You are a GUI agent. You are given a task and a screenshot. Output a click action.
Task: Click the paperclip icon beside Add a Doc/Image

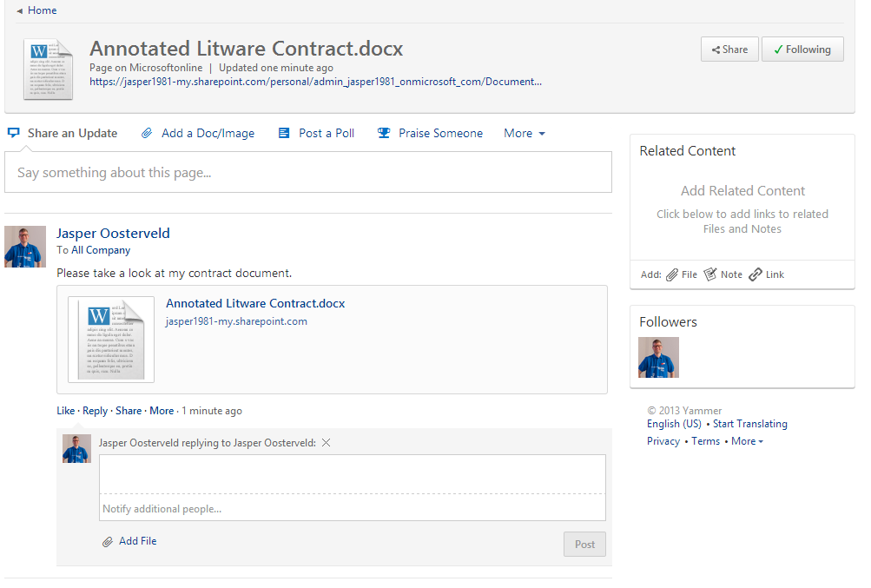pos(147,133)
